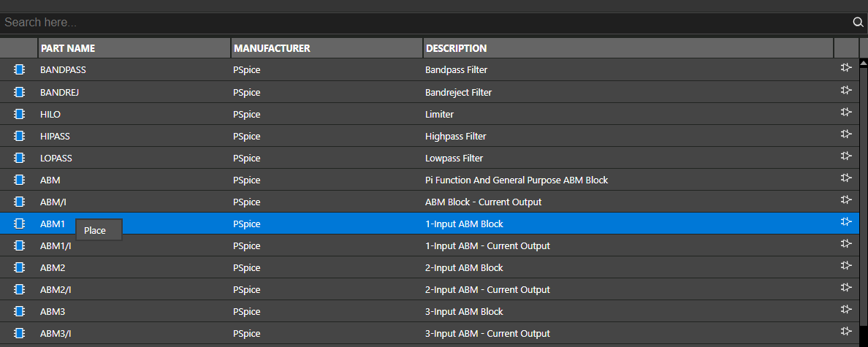The image size is (868, 347).
Task: Select the BANDPASS part name
Action: click(x=63, y=69)
